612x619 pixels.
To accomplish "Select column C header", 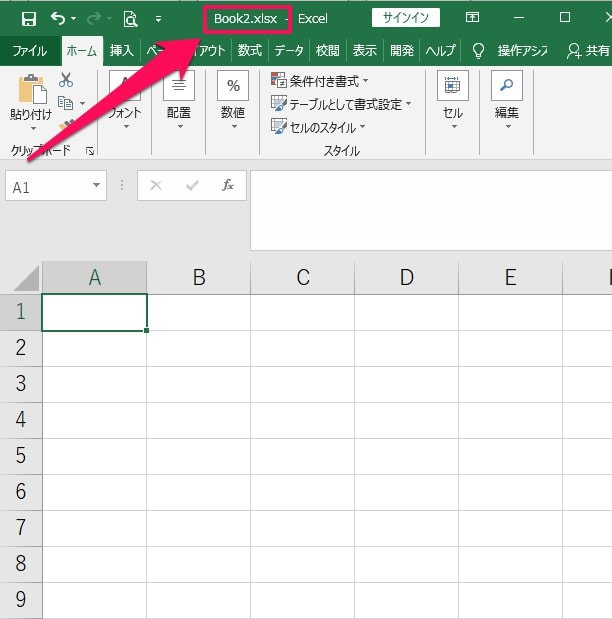I will (x=302, y=277).
